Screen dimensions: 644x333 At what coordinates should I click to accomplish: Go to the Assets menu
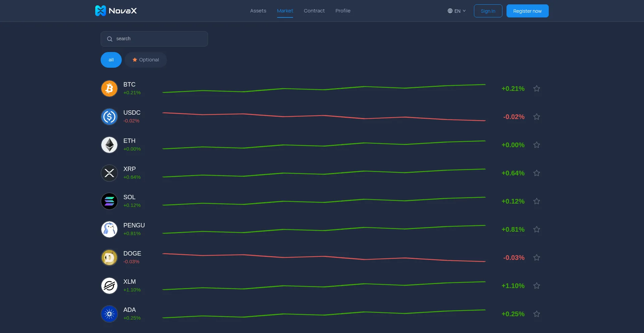pos(258,11)
